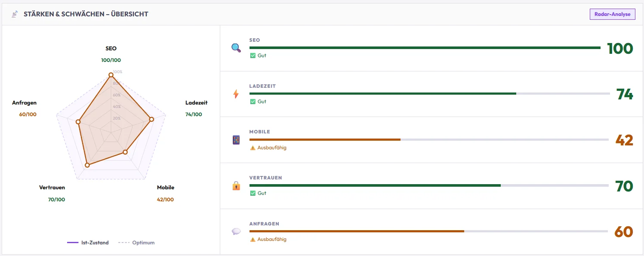Click the Radar-Analyse button
Viewport: 644px width, 256px height.
612,14
